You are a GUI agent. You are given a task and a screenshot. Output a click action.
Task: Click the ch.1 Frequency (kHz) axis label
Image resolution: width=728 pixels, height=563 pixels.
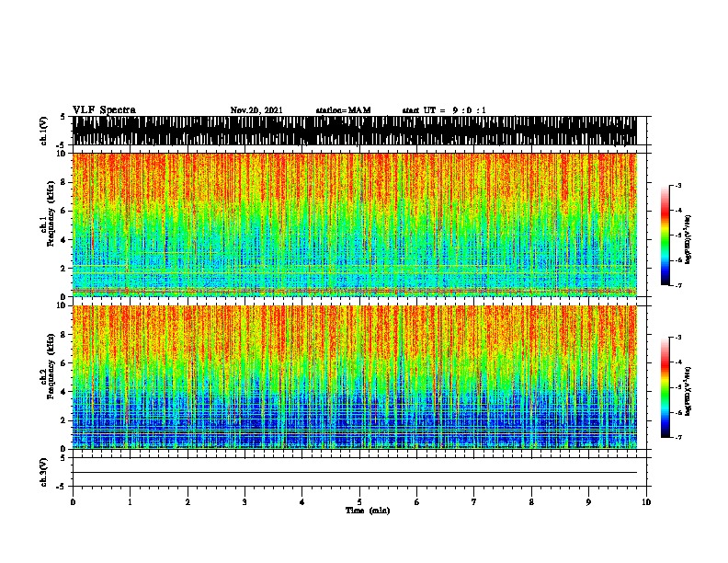tap(48, 213)
